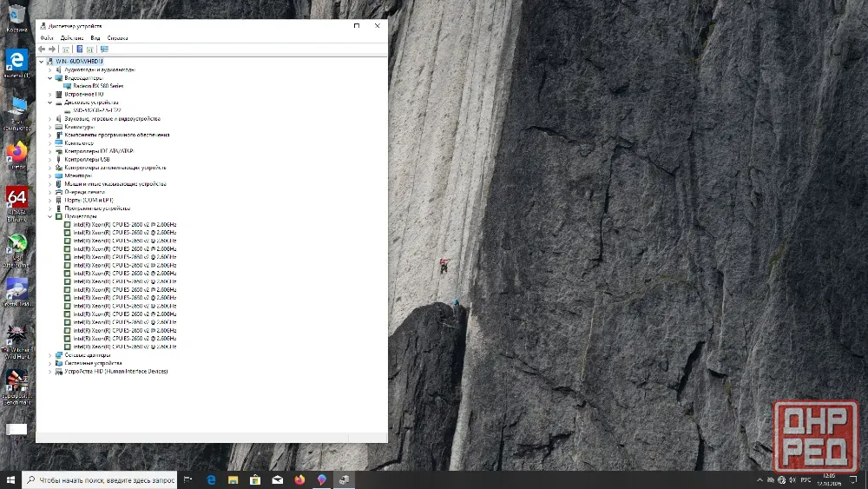This screenshot has width=868, height=489.
Task: Click the action pane toolbar icon
Action: coord(89,50)
